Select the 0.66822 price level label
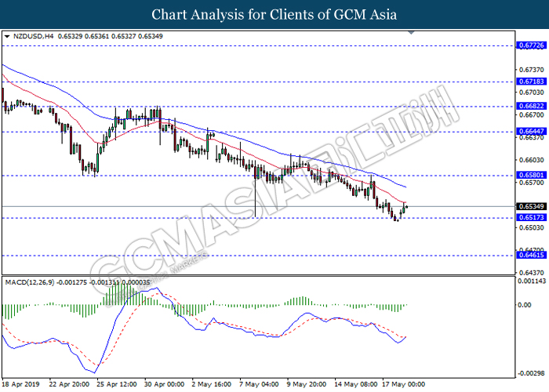This screenshot has width=549, height=392. click(x=532, y=106)
